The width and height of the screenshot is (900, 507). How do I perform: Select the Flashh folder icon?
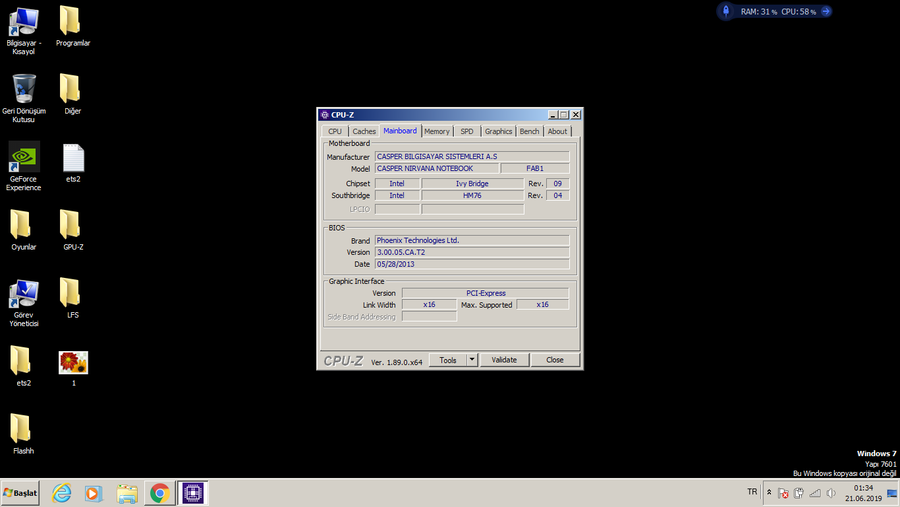click(x=24, y=434)
